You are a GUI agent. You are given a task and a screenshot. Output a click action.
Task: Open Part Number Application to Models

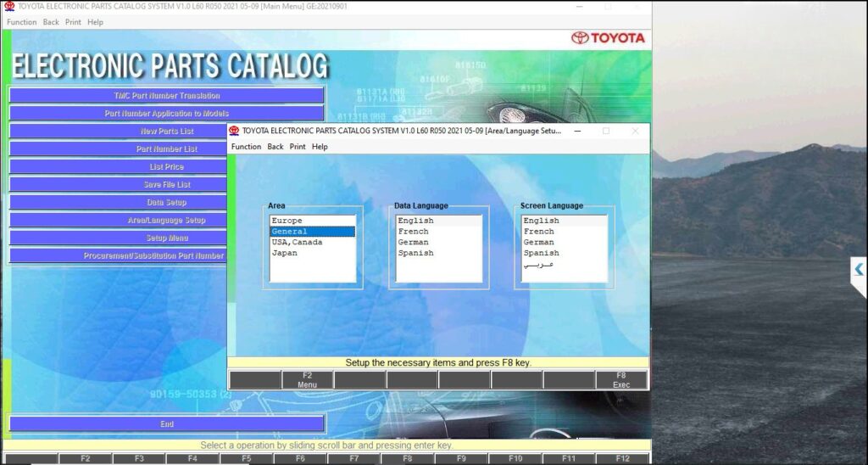click(167, 113)
